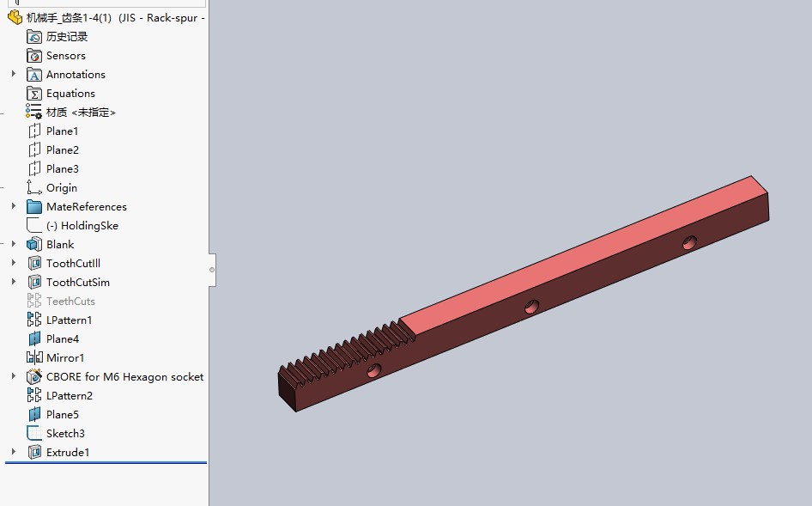
Task: Select the Sketch3 label
Action: (65, 434)
